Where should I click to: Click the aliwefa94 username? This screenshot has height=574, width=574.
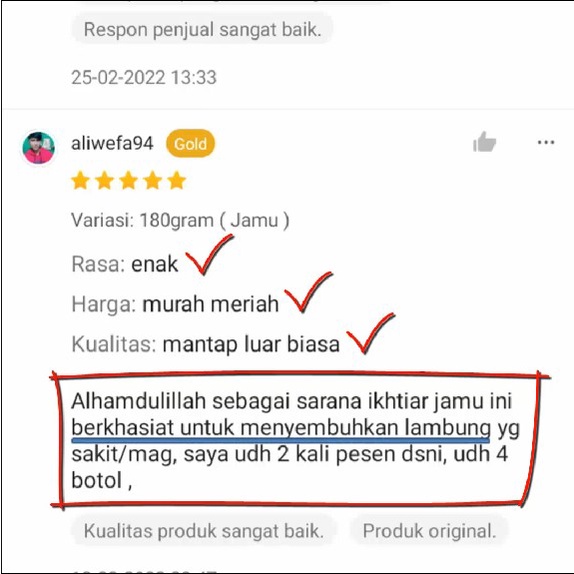coord(112,143)
